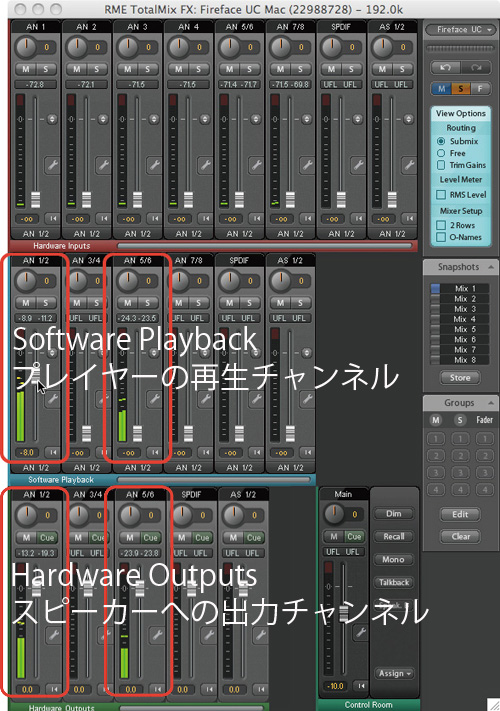This screenshot has height=711, width=500.
Task: Open settings wrench on hardware input AN 3
Action: point(155,165)
